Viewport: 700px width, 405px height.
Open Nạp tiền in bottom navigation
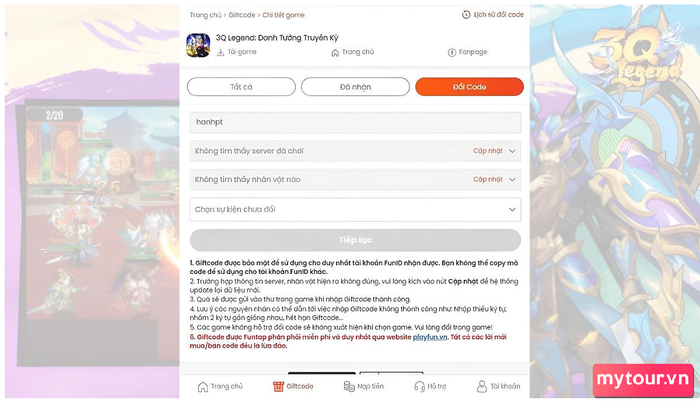tap(364, 386)
